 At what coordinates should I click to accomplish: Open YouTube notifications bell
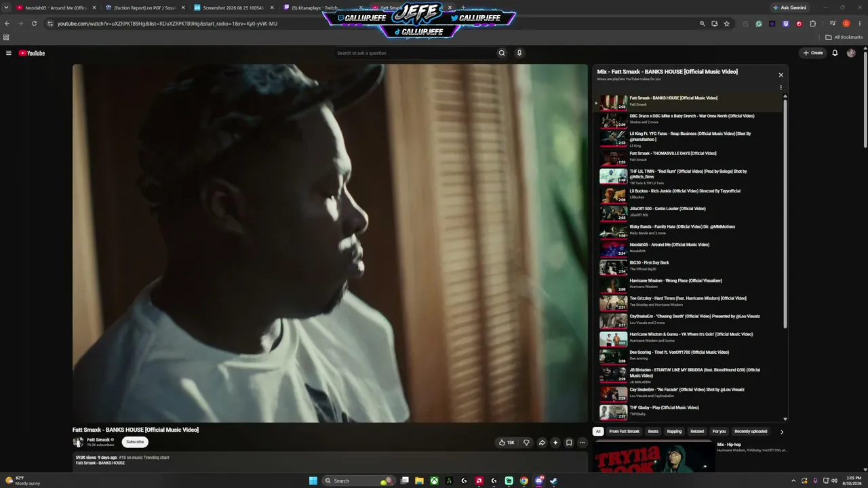coord(835,53)
